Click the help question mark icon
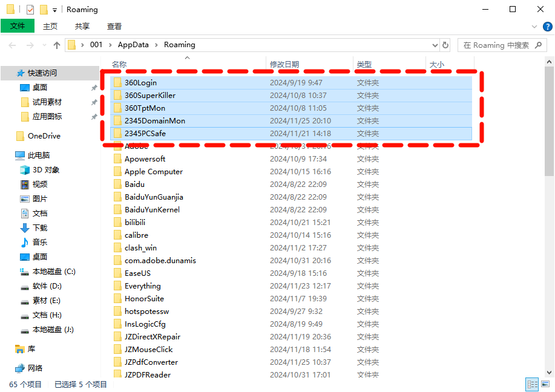Image resolution: width=555 pixels, height=392 pixels. pos(547,27)
